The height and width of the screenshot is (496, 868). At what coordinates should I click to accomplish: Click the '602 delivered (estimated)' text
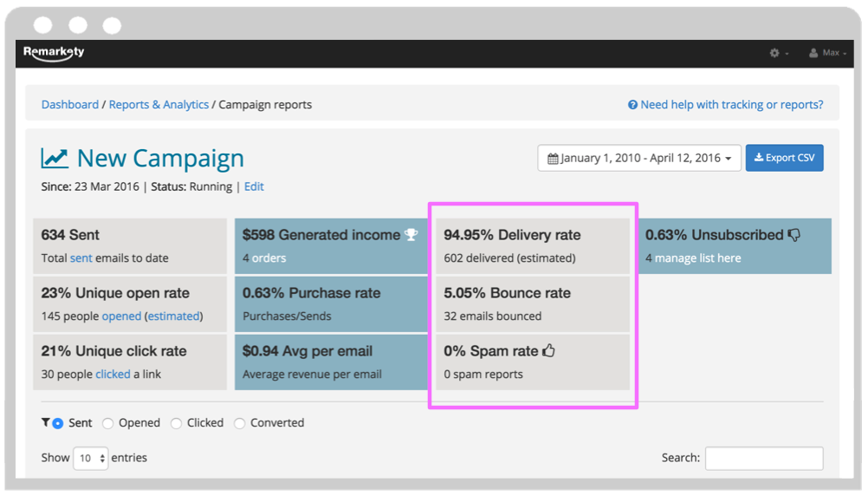[509, 258]
